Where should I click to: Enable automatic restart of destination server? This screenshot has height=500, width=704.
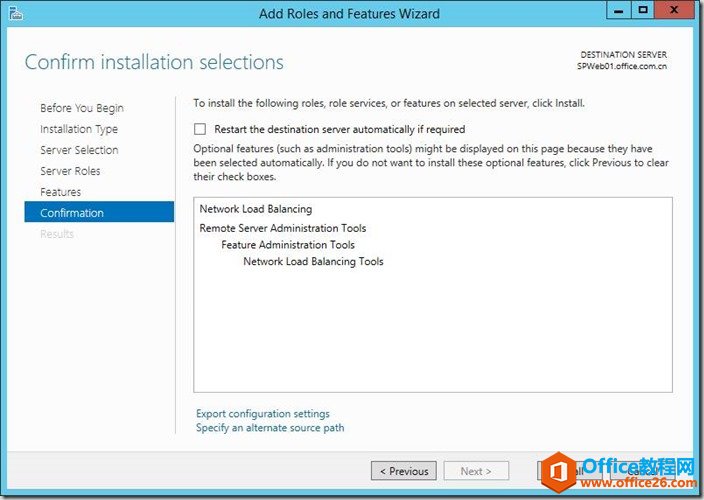point(200,129)
